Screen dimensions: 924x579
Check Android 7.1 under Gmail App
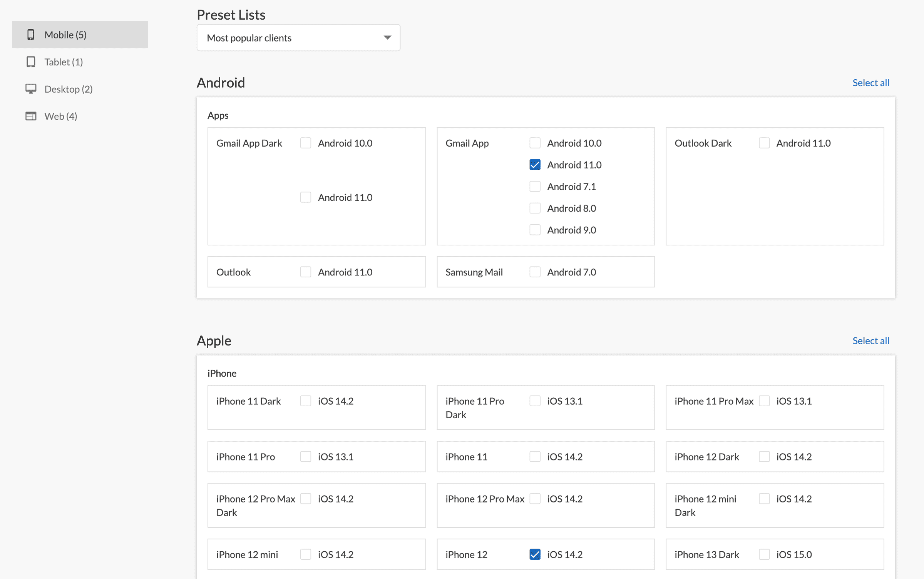[535, 187]
